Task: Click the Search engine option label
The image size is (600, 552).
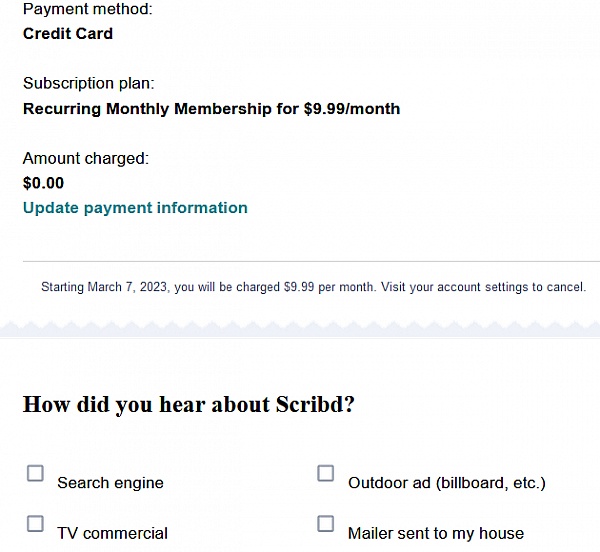Action: (110, 483)
